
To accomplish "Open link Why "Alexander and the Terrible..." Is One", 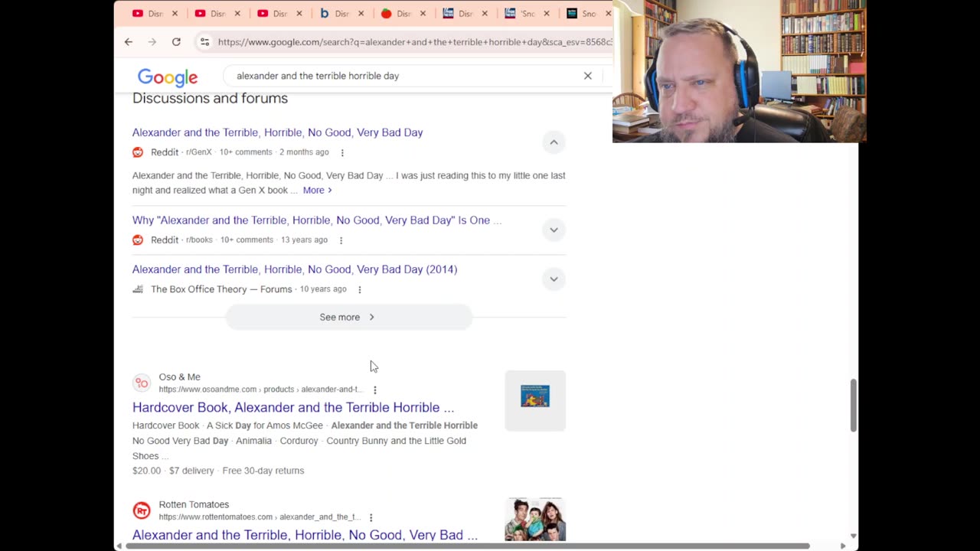I will (316, 220).
